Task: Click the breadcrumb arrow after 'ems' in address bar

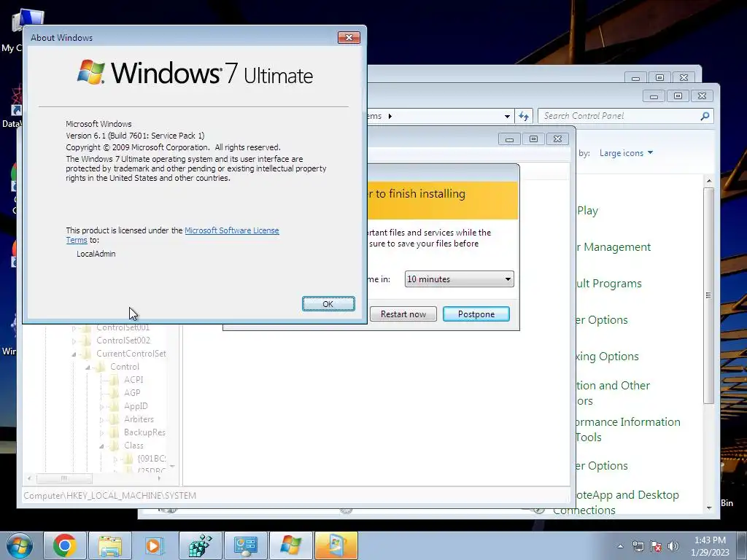Action: pyautogui.click(x=390, y=116)
